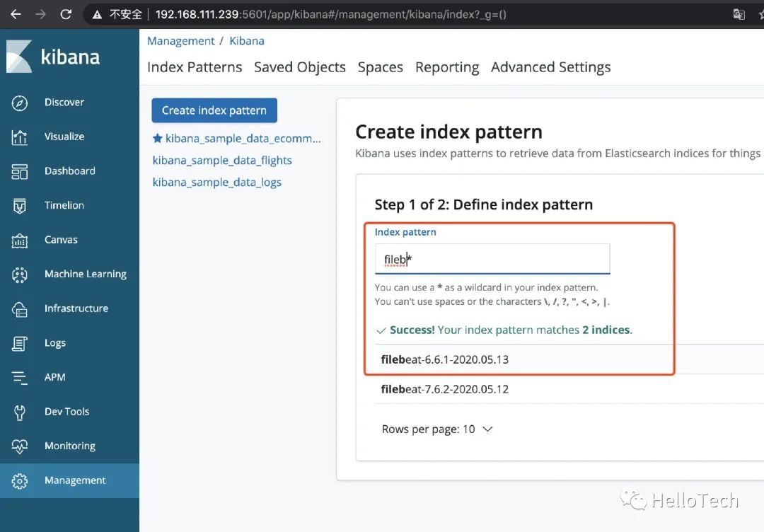
Task: Open the Discover compass icon
Action: [x=20, y=103]
